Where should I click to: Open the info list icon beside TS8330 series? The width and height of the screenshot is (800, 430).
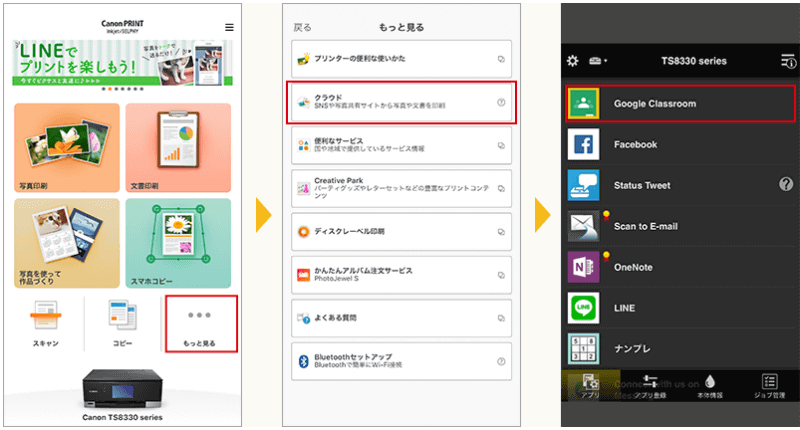tap(788, 61)
